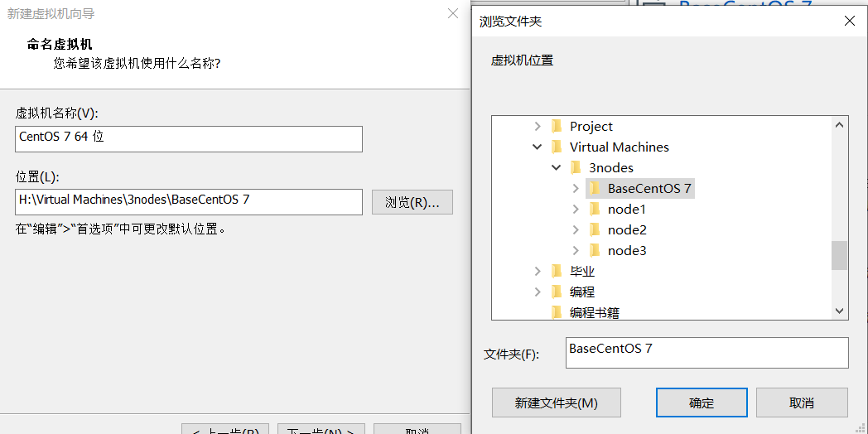This screenshot has height=434, width=868.
Task: Click the wizard 上一步 button
Action: [225, 430]
